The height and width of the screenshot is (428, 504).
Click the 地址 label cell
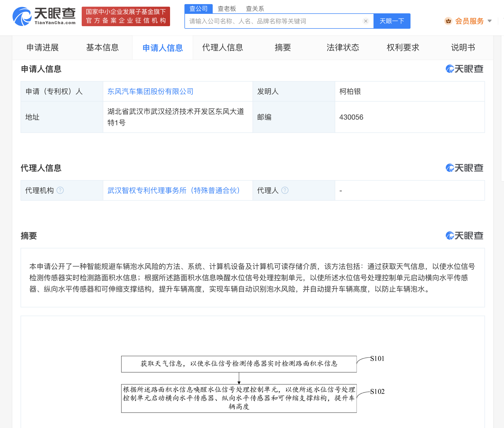pos(62,117)
